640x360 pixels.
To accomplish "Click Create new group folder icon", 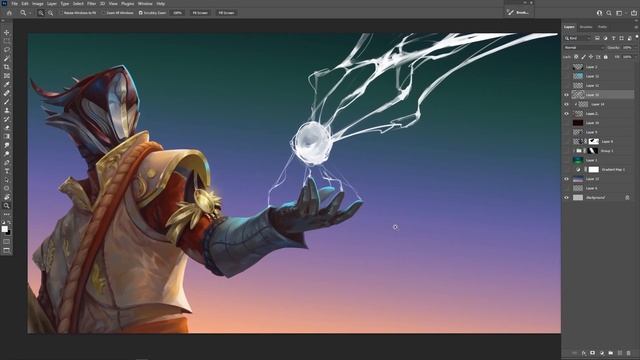I will click(611, 353).
